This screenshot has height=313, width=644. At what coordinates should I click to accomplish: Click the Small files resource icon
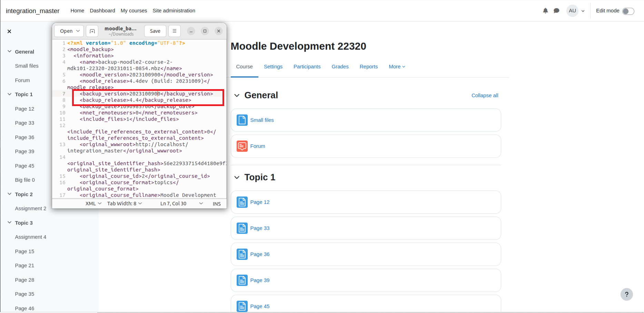(x=242, y=120)
